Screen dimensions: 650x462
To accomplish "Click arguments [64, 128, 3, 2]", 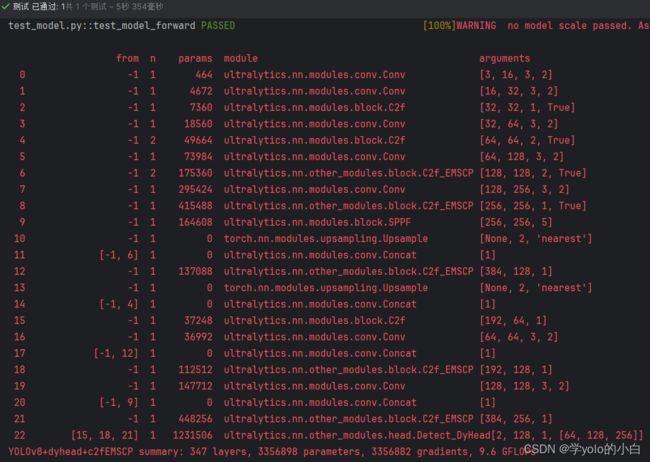I will tap(521, 156).
